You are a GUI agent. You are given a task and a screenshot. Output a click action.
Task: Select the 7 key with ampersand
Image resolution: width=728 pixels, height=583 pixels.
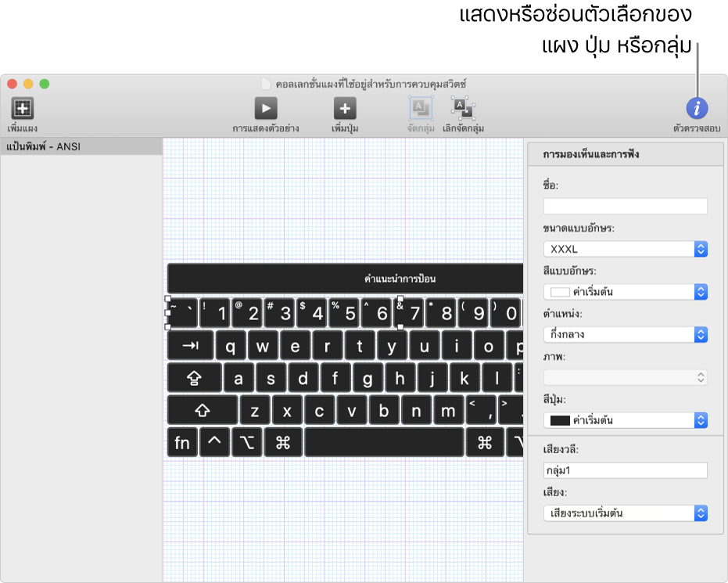tap(408, 313)
